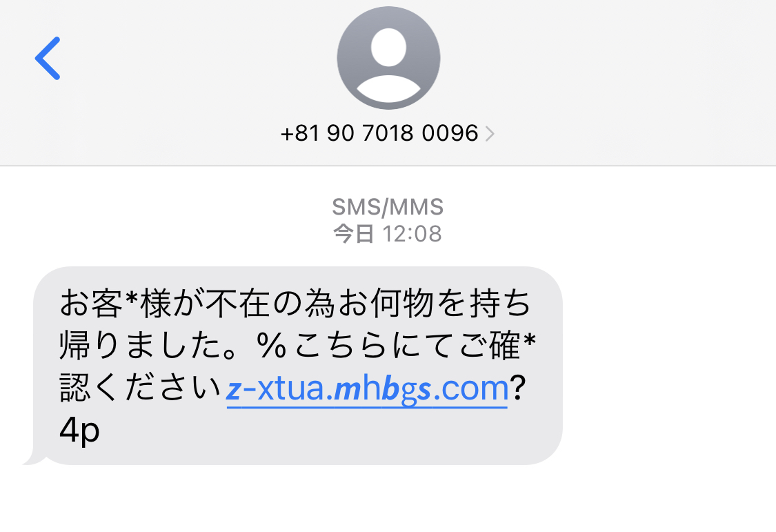Click the 認ください text before the link

[x=141, y=388]
